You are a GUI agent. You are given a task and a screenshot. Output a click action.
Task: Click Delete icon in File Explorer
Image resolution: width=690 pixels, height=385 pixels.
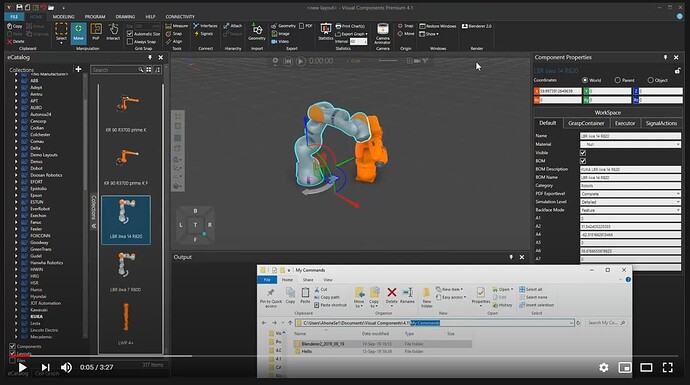(392, 295)
